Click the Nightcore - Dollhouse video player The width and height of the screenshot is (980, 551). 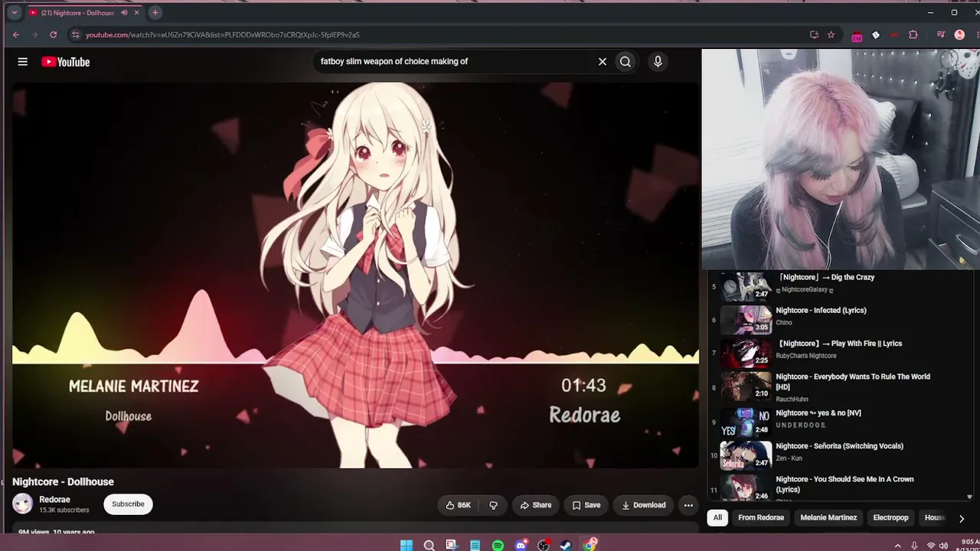pos(355,275)
